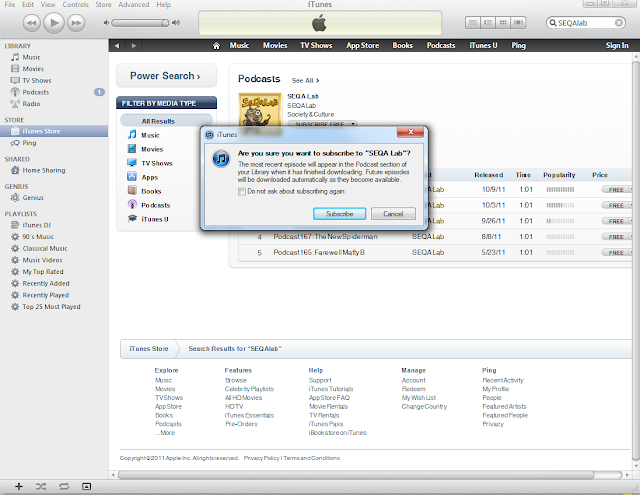The width and height of the screenshot is (640, 495).
Task: Click Sign In in the store bar
Action: click(x=617, y=45)
